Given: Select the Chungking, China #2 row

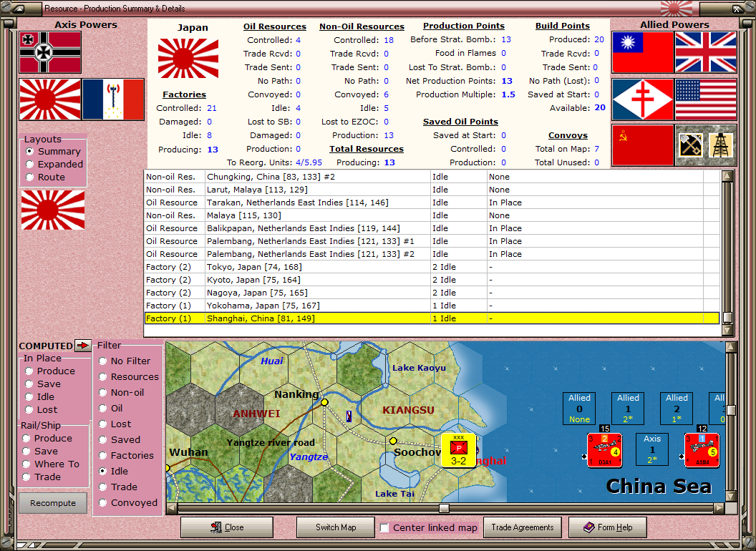Looking at the screenshot, I should [432, 177].
